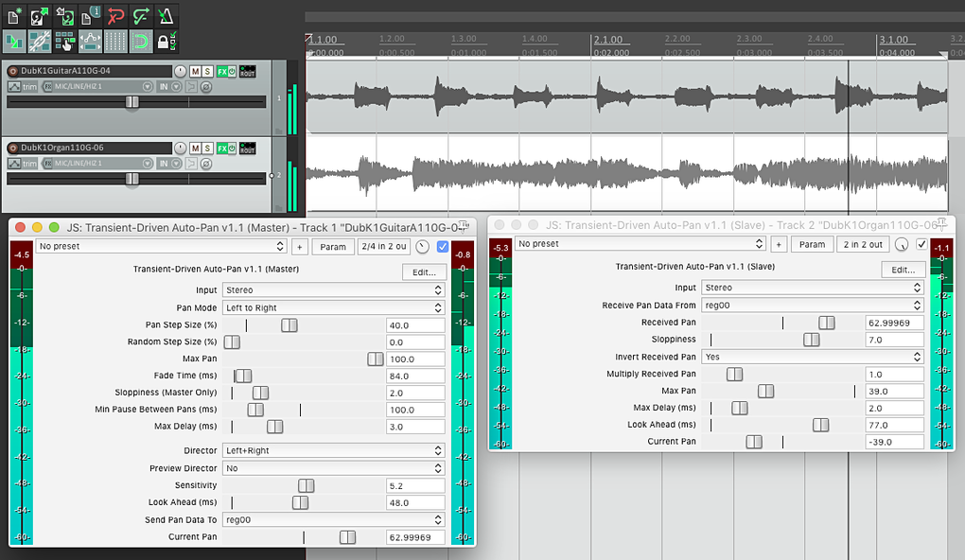Open Send Pan Data To dropdown
965x560 pixels.
(x=334, y=520)
